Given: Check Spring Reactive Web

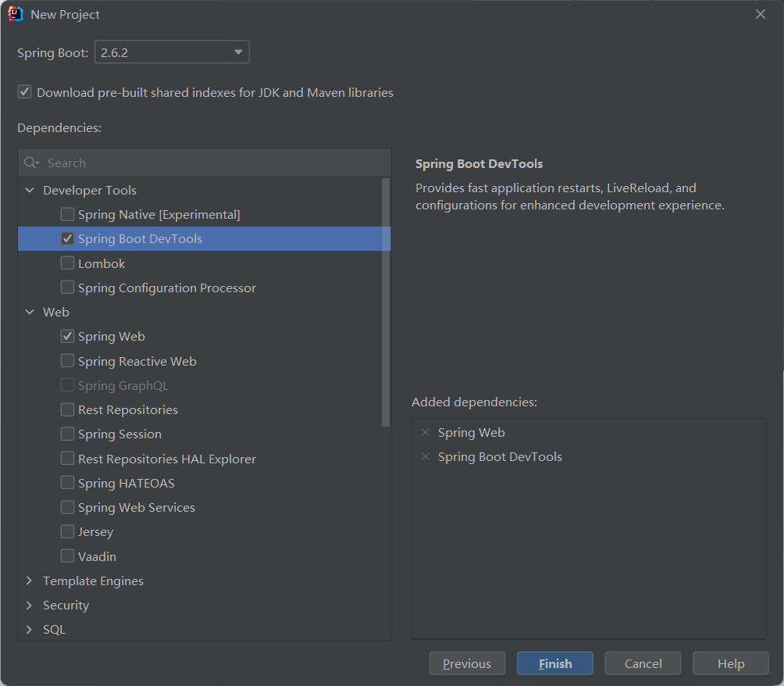Looking at the screenshot, I should pyautogui.click(x=67, y=360).
